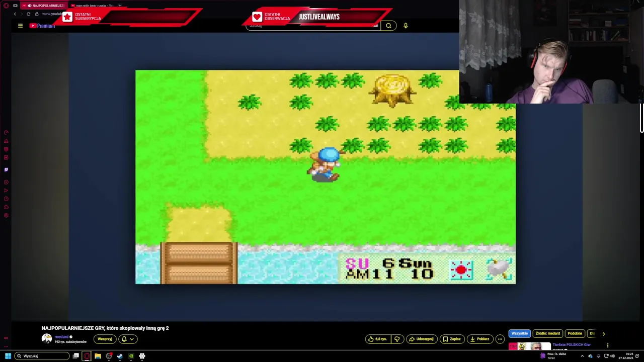Open NVIDIA app from taskbar
This screenshot has height=362, width=644.
pos(131,356)
